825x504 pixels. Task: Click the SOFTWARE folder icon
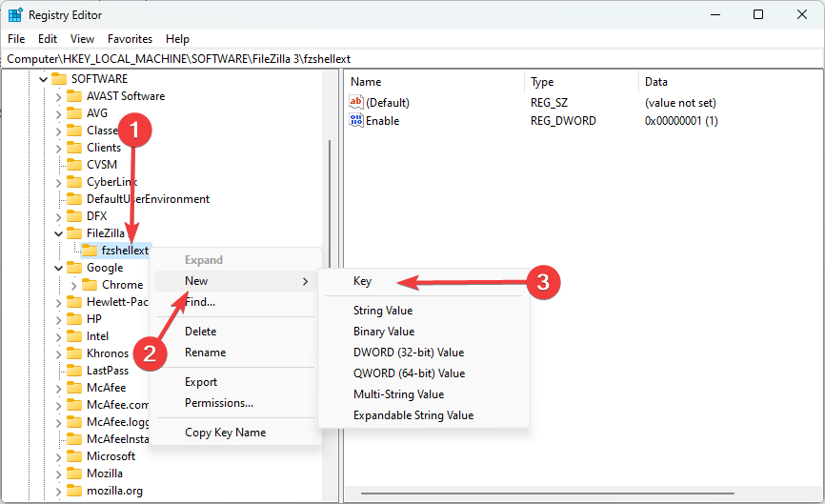coord(59,79)
